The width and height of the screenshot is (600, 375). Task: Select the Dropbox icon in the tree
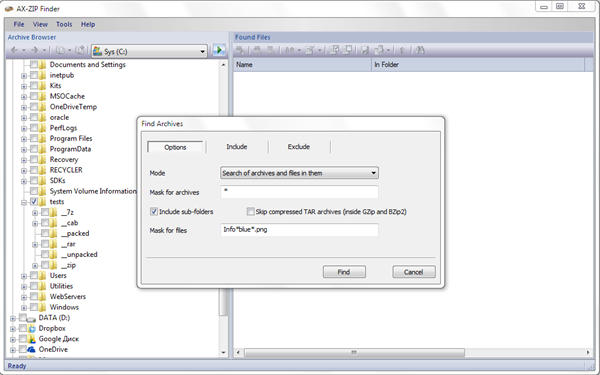32,328
